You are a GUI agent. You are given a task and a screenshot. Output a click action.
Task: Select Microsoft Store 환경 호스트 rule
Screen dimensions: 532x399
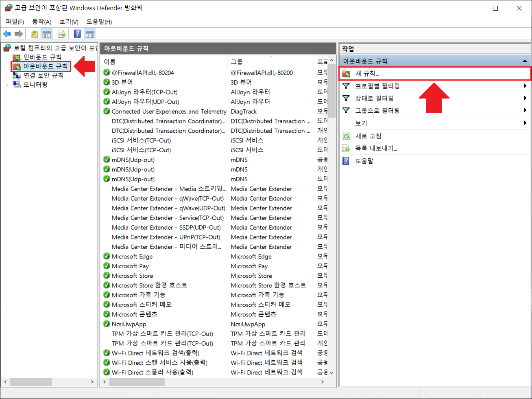coord(150,285)
